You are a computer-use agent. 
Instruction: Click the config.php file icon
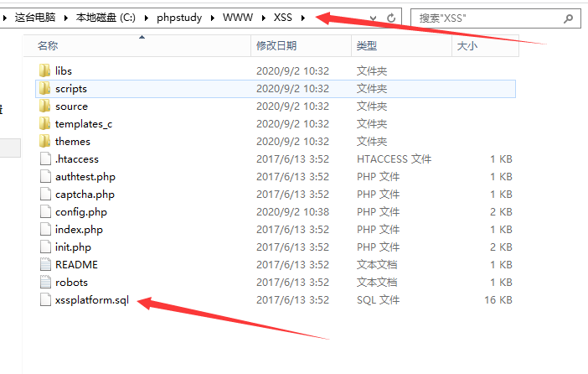coord(45,212)
